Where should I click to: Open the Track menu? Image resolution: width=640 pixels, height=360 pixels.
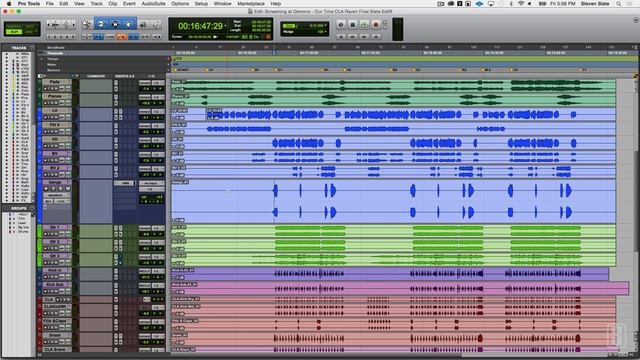click(96, 4)
